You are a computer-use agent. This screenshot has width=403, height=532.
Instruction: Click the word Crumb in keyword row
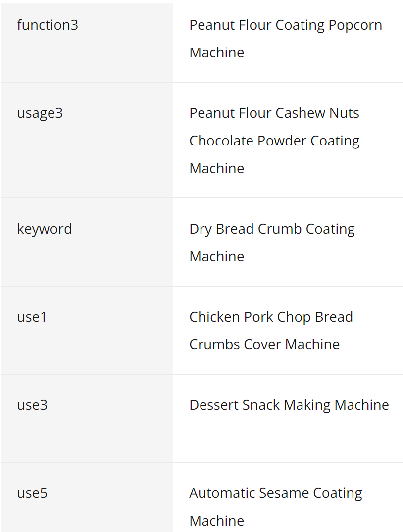pos(280,229)
